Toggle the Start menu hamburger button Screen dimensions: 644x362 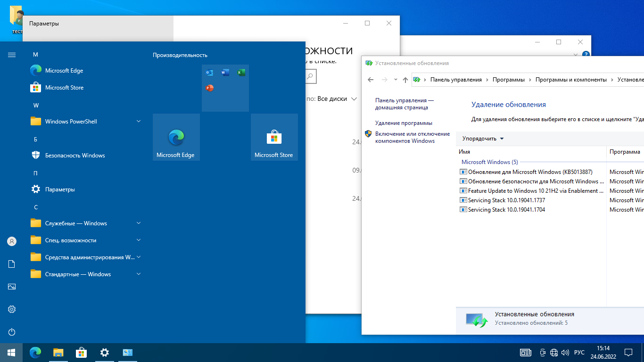[12, 55]
